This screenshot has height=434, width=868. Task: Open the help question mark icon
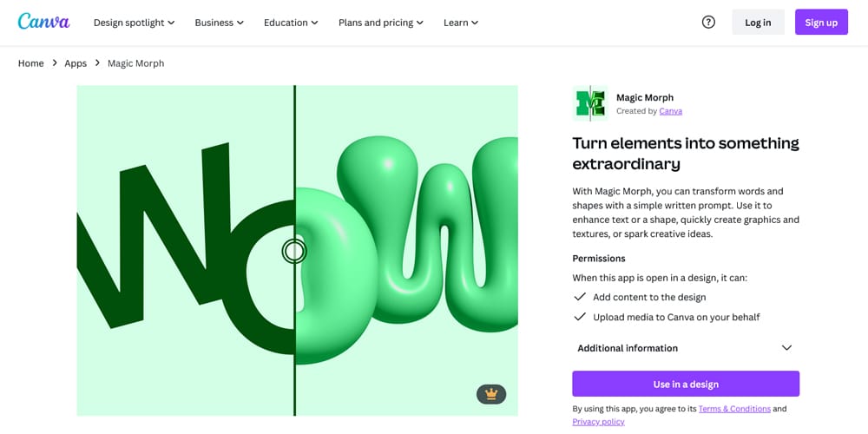(x=708, y=23)
